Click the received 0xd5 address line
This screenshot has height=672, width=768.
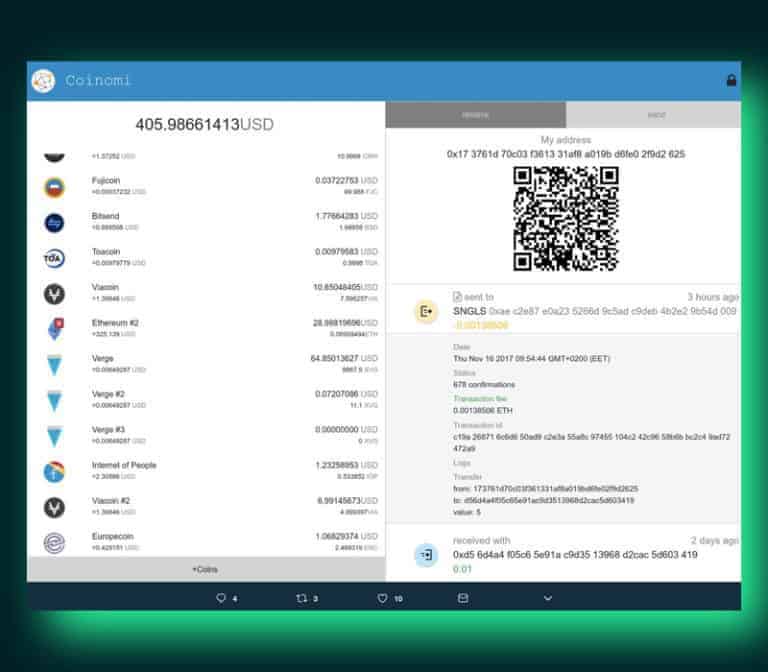pyautogui.click(x=575, y=554)
